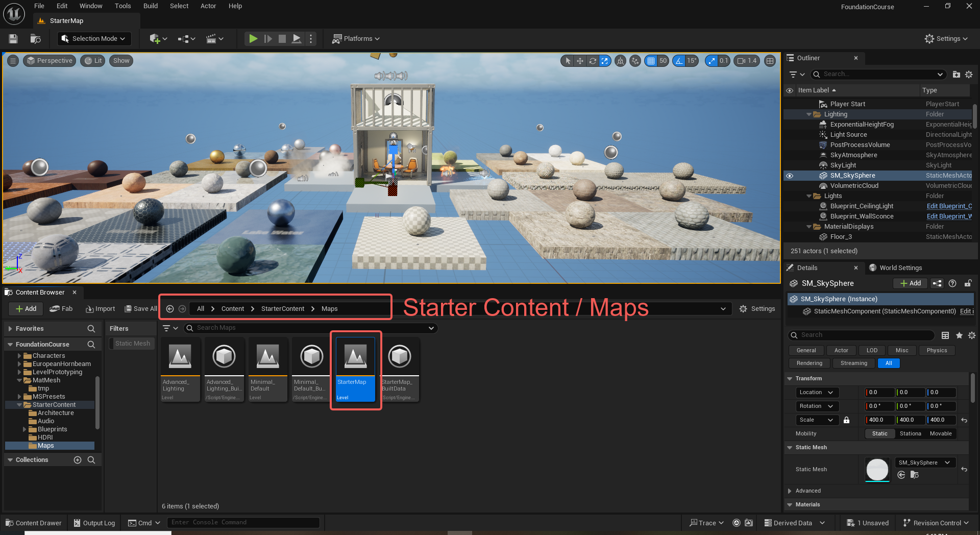The height and width of the screenshot is (535, 980).
Task: Click the Enter Console Command field
Action: tap(243, 523)
